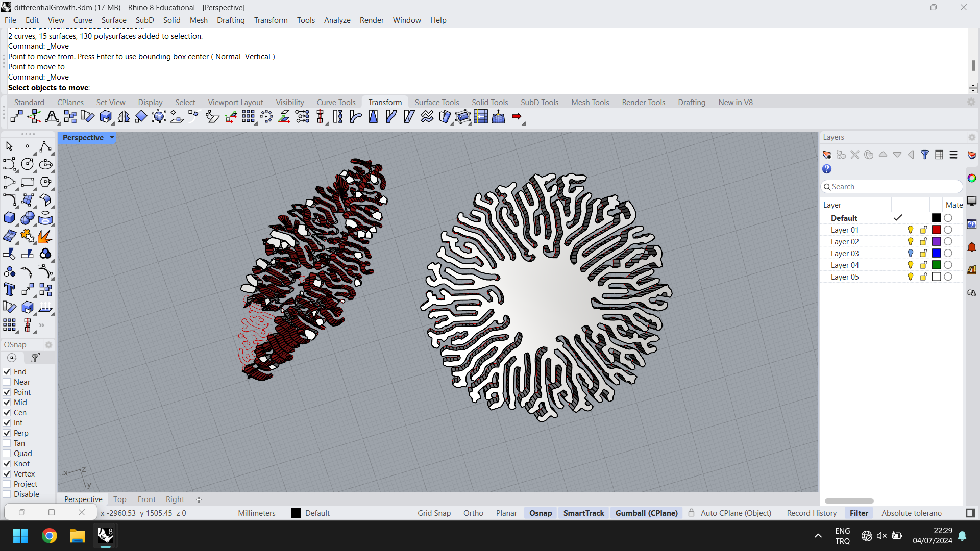Select the pointer selection tool

coord(9,147)
